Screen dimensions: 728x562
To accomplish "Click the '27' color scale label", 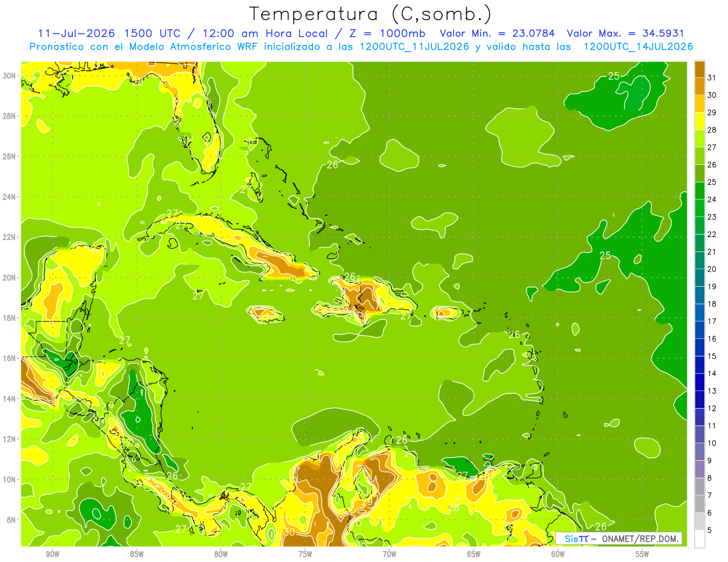I will (x=712, y=147).
